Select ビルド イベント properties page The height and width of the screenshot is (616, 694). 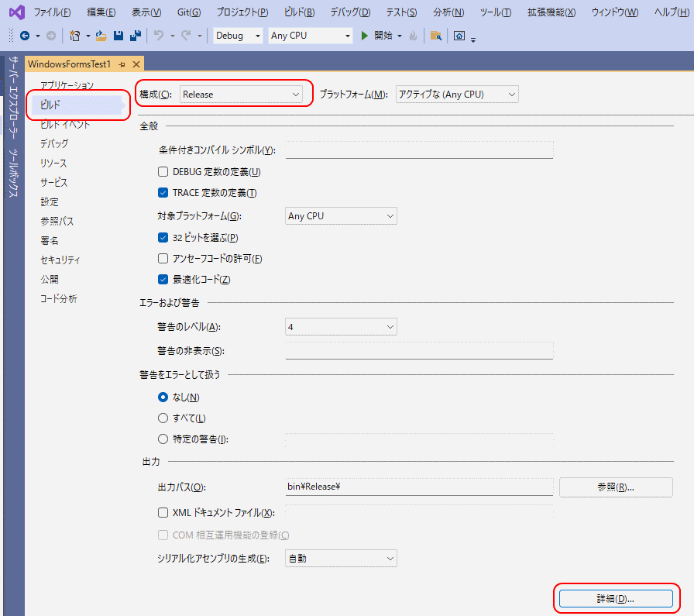pos(65,125)
